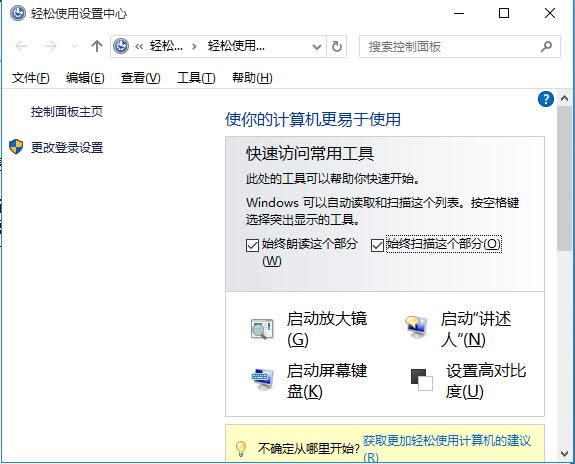Image resolution: width=575 pixels, height=464 pixels.
Task: Close the Ease of Access Center window
Action: (x=550, y=14)
